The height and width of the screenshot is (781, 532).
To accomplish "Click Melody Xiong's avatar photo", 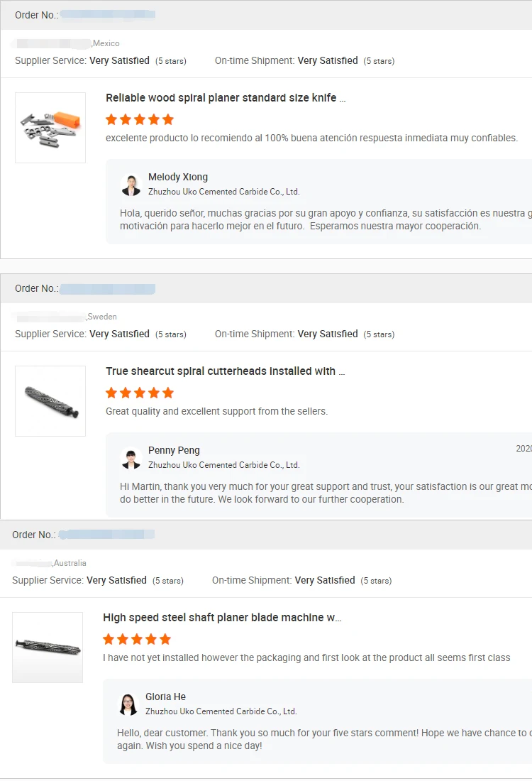I will click(x=131, y=185).
